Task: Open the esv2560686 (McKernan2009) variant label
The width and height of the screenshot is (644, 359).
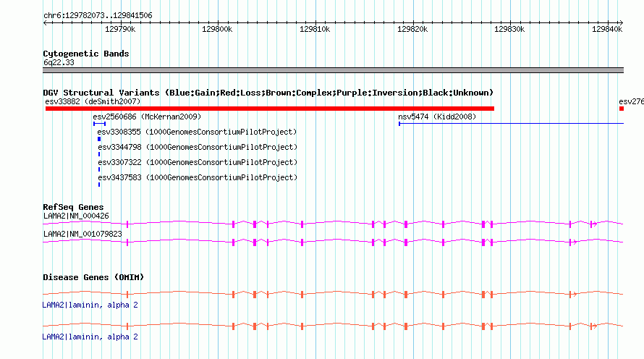Action: tap(147, 117)
